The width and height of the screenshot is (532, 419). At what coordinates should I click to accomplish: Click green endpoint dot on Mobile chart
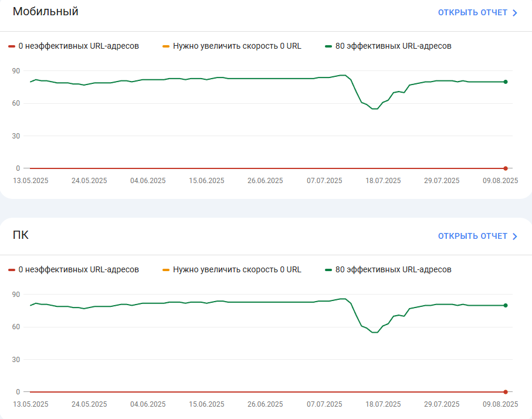click(x=506, y=82)
